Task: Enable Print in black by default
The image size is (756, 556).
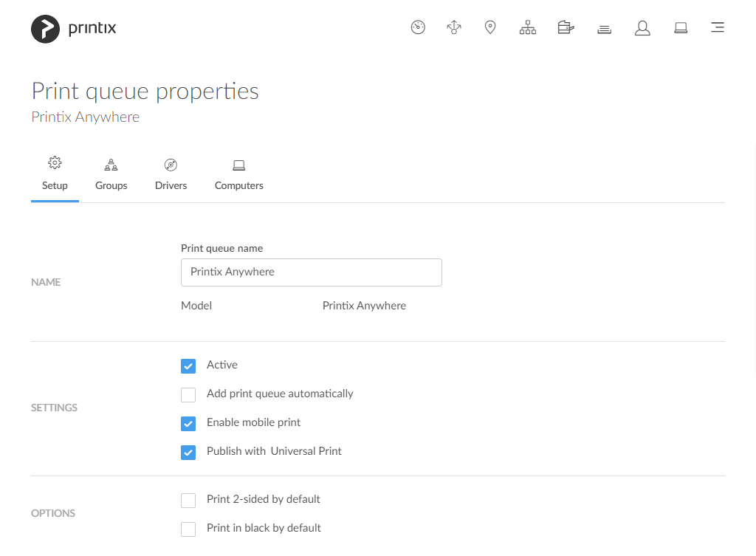Action: click(188, 529)
